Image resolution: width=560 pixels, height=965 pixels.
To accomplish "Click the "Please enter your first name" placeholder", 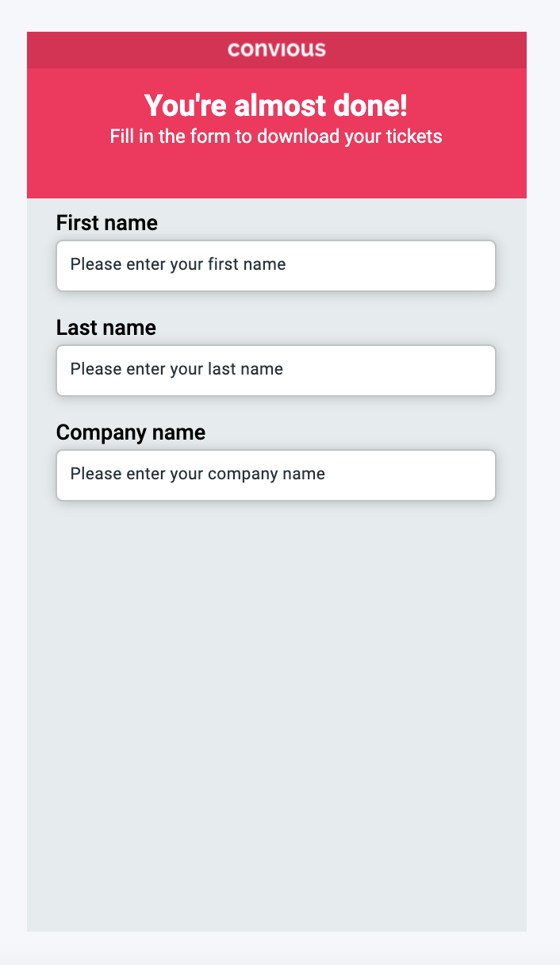I will pyautogui.click(x=178, y=264).
